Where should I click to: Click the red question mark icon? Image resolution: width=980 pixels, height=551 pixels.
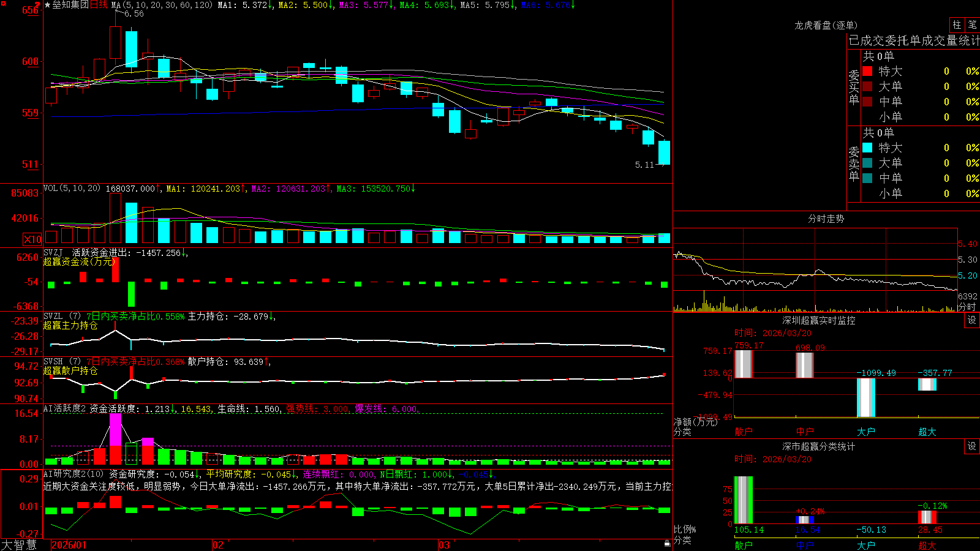[x=37, y=5]
